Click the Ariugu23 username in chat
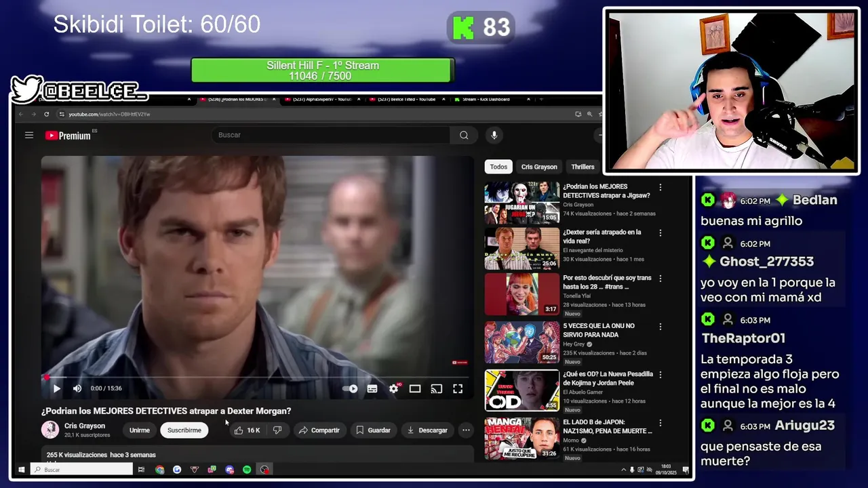 pos(805,426)
